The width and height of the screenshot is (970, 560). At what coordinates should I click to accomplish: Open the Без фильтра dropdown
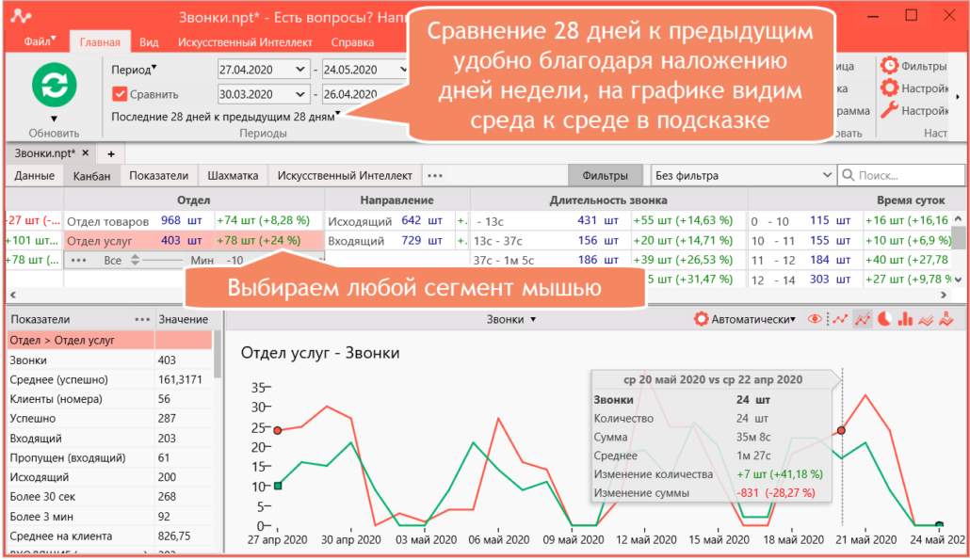click(x=743, y=176)
